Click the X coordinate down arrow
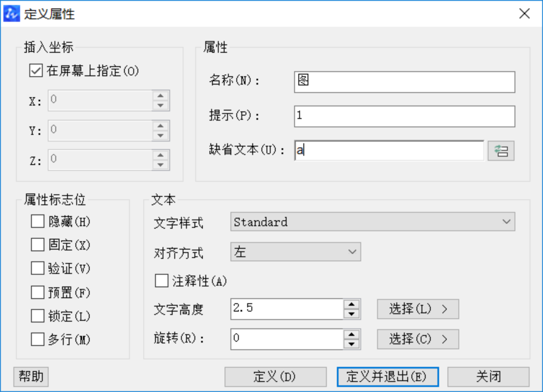The image size is (543, 392). pos(160,105)
